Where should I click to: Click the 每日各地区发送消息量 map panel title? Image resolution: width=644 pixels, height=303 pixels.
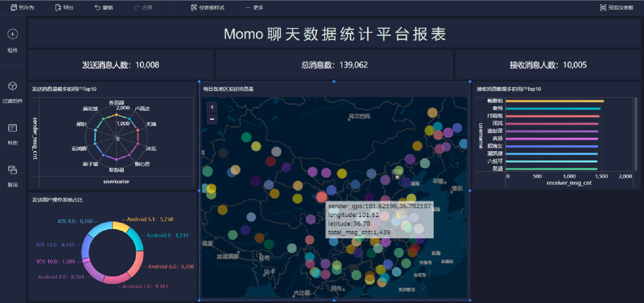click(x=228, y=89)
